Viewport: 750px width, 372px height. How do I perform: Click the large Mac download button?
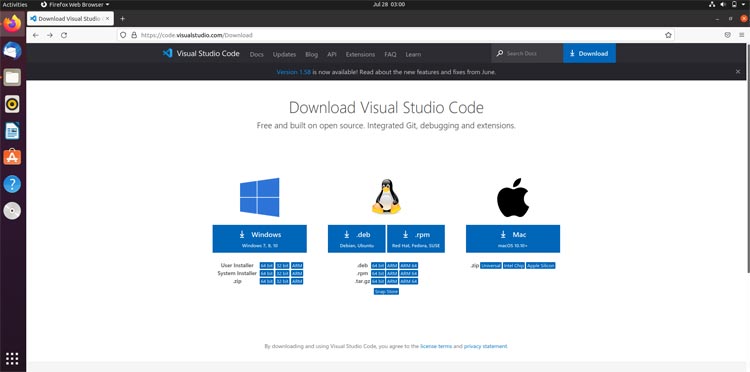(x=513, y=239)
